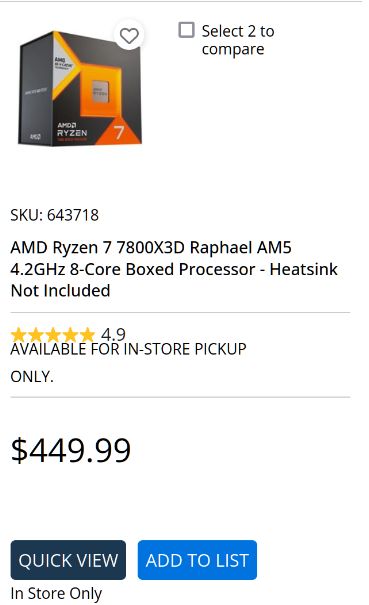Click the orange 7 badge on box
Viewport: 369px width, 605px height.
click(119, 132)
